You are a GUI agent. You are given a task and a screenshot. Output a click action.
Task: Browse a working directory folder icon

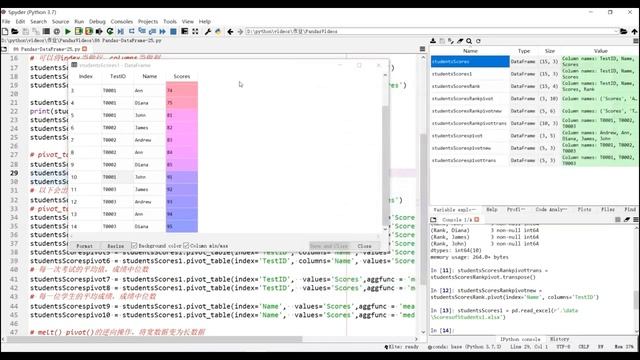coord(624,31)
